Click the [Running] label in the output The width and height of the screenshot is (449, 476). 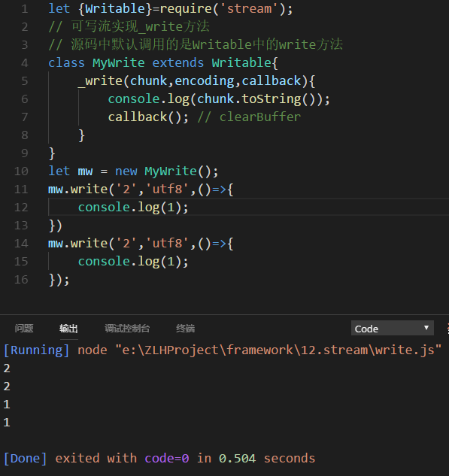click(x=36, y=350)
